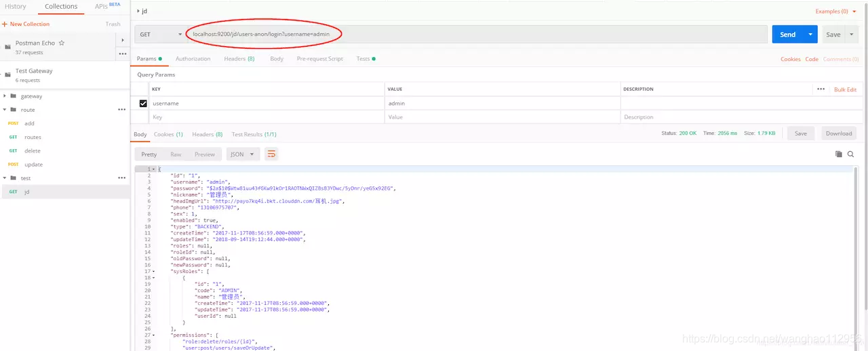868x351 pixels.
Task: Uncheck the username param checkbox
Action: pos(143,103)
